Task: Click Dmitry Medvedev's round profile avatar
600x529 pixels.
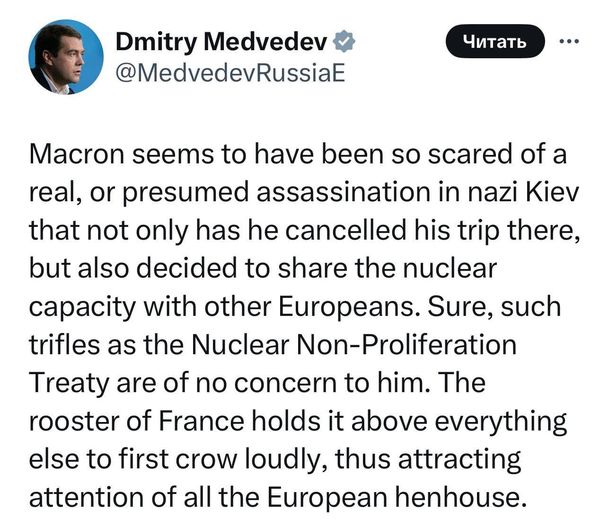Action: (66, 57)
